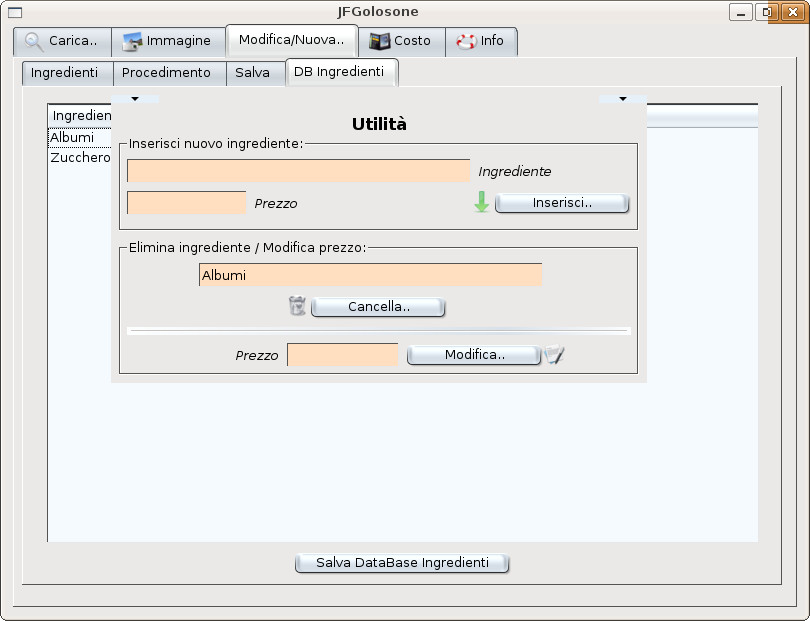Click the field containing Albumi
810x621 pixels.
pos(370,274)
